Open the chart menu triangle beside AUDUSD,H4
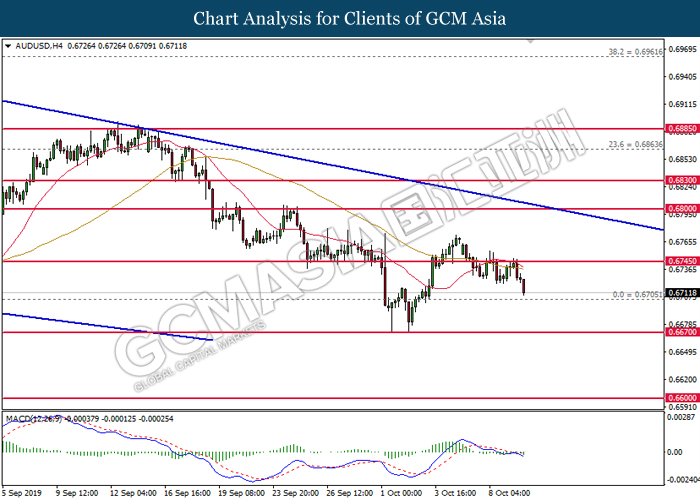Image resolution: width=700 pixels, height=500 pixels. pos(8,46)
